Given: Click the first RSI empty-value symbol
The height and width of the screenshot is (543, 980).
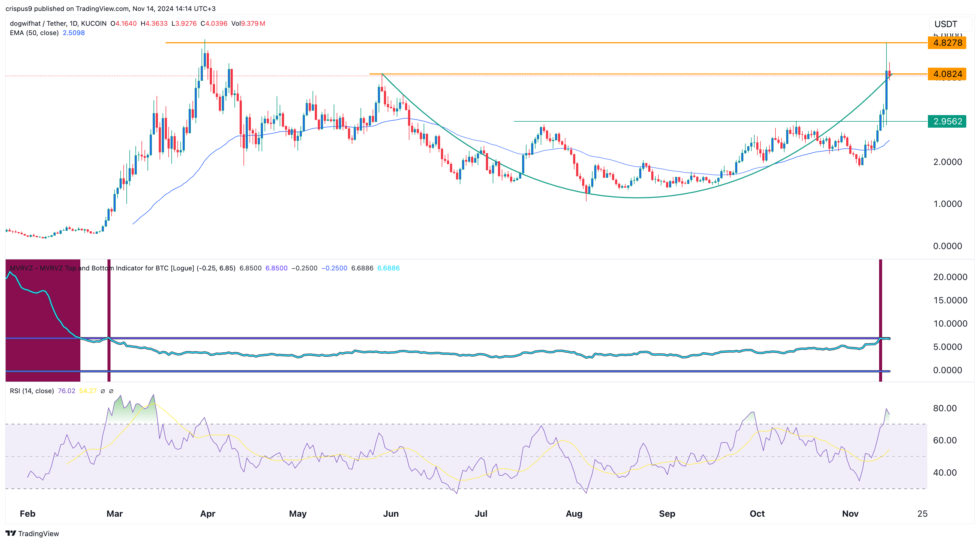Looking at the screenshot, I should 103,391.
